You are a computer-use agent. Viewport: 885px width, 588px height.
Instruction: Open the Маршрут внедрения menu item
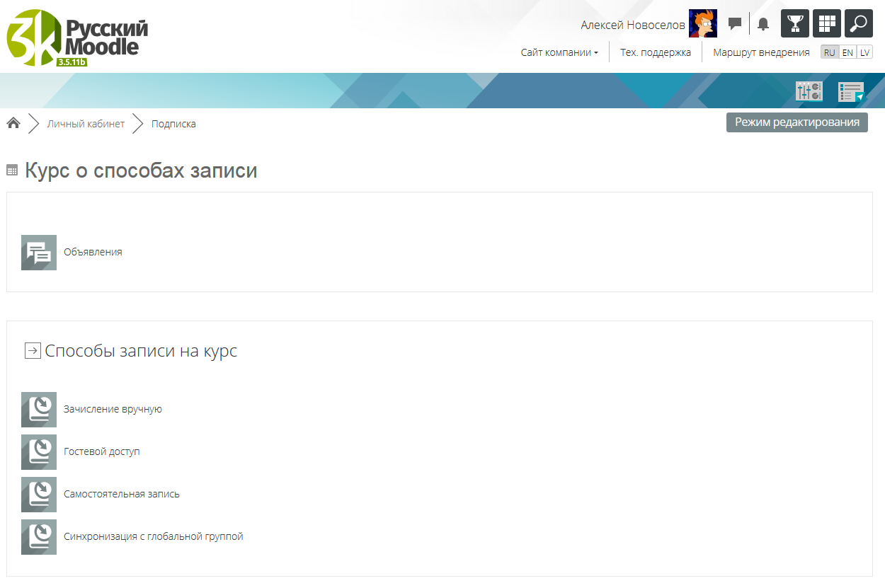tap(761, 52)
